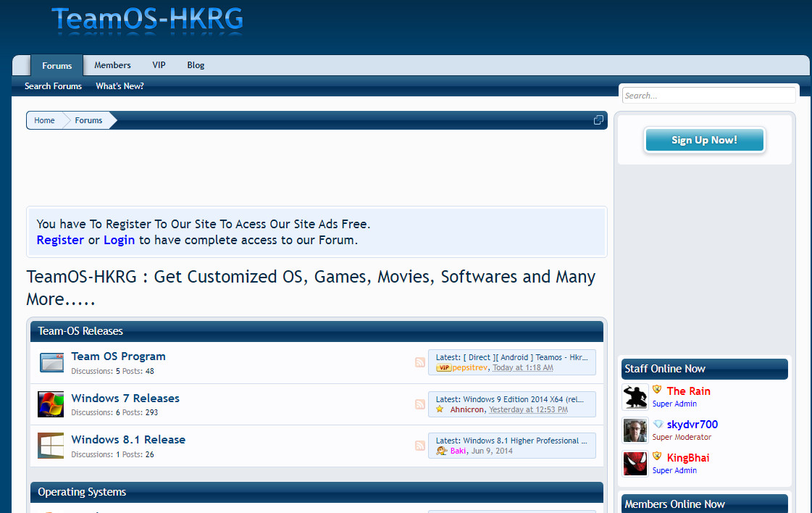
Task: Click the Windows 8.1 Release forum icon
Action: (x=51, y=446)
